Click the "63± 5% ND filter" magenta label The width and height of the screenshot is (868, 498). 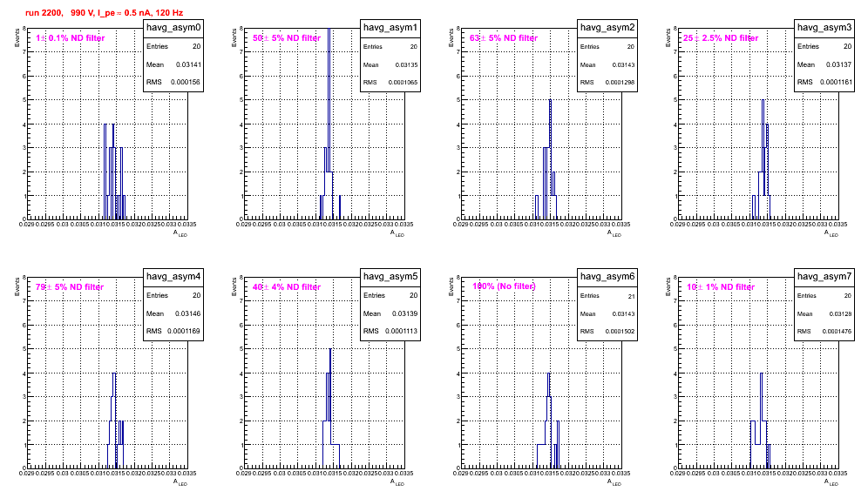point(504,38)
